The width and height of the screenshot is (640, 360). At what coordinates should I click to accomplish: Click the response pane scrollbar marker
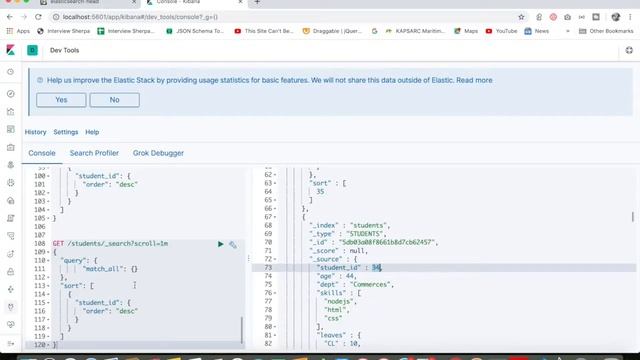tap(633, 216)
